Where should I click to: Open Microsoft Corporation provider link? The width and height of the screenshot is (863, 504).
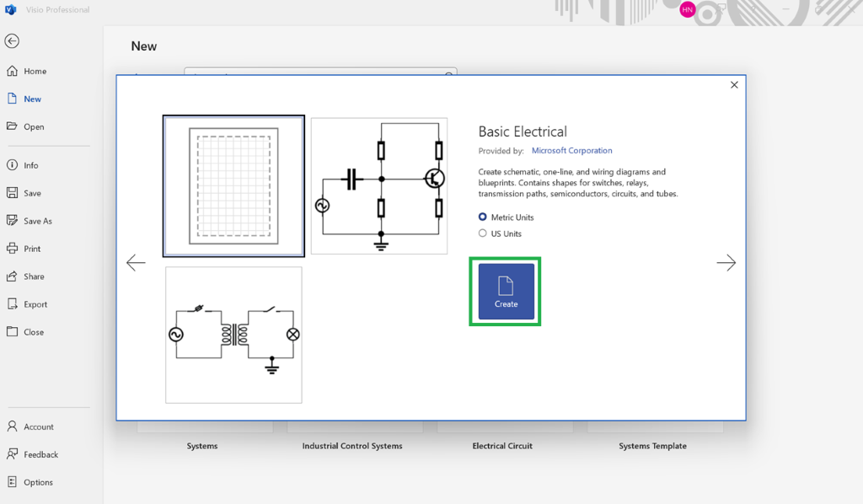[x=571, y=150]
